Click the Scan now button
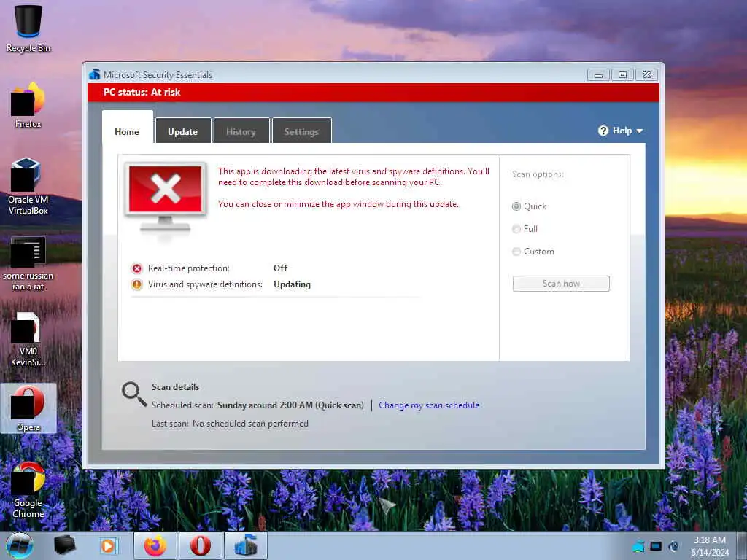This screenshot has height=560, width=747. point(561,284)
